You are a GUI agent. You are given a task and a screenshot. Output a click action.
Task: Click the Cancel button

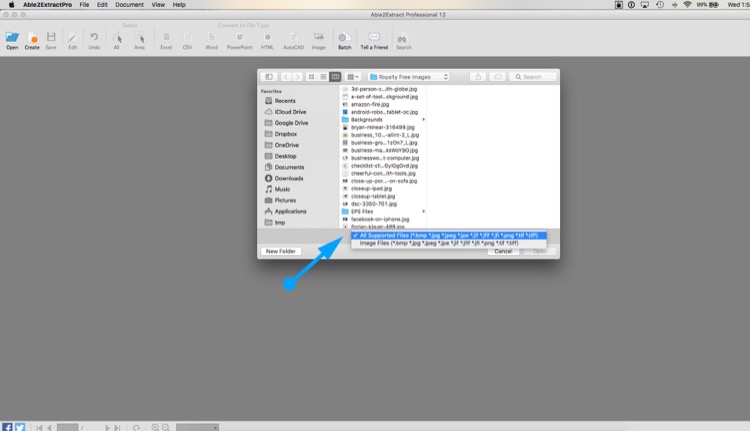[x=503, y=252]
